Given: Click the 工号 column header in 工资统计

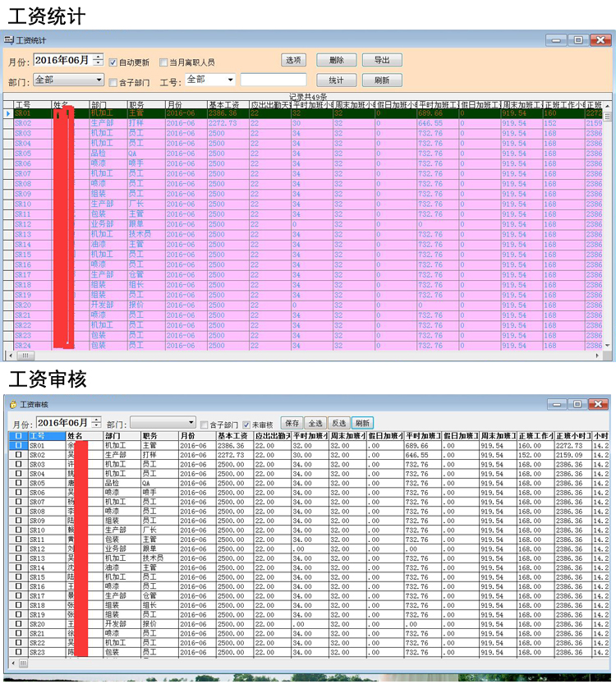Looking at the screenshot, I should pyautogui.click(x=33, y=104).
